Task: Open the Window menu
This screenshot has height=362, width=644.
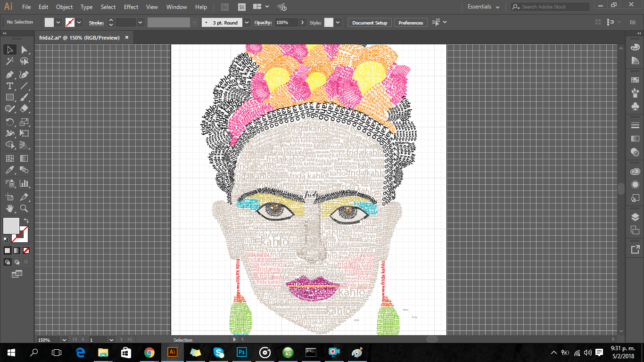Action: coord(177,7)
